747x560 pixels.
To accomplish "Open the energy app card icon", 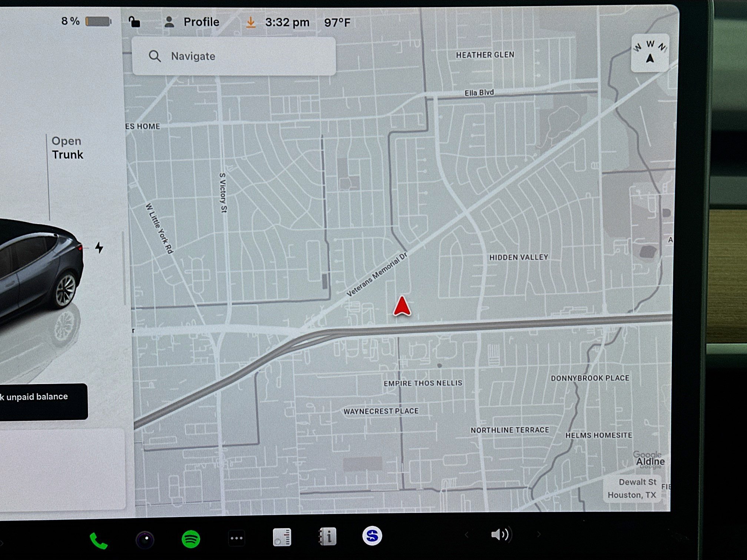I will [x=282, y=537].
